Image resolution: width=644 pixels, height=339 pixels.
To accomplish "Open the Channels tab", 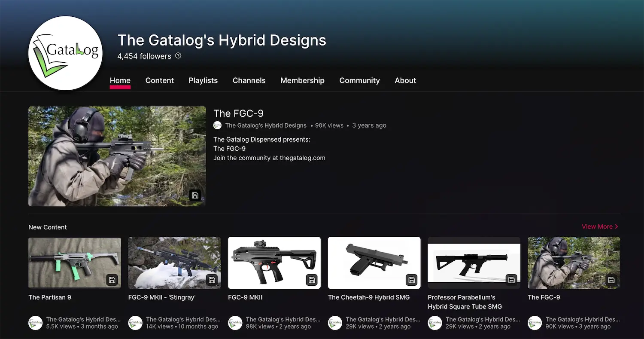I will pyautogui.click(x=249, y=80).
